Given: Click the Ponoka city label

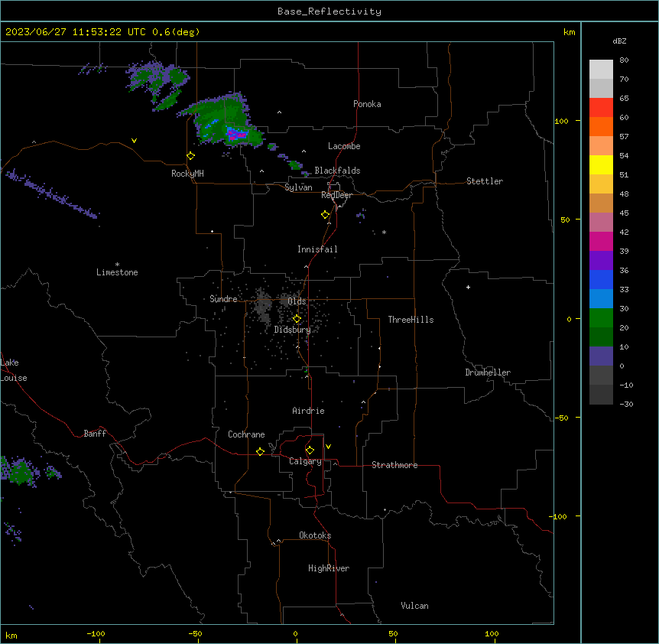Looking at the screenshot, I should pyautogui.click(x=367, y=104).
